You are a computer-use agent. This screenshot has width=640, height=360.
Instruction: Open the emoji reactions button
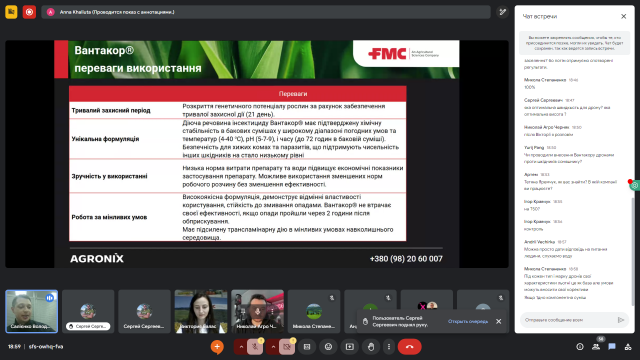328,347
